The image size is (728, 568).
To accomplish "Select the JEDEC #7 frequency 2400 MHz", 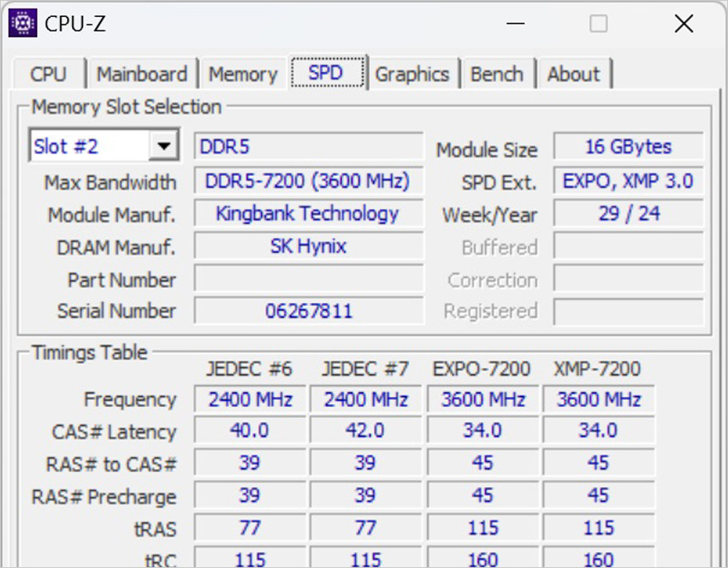I will (366, 399).
